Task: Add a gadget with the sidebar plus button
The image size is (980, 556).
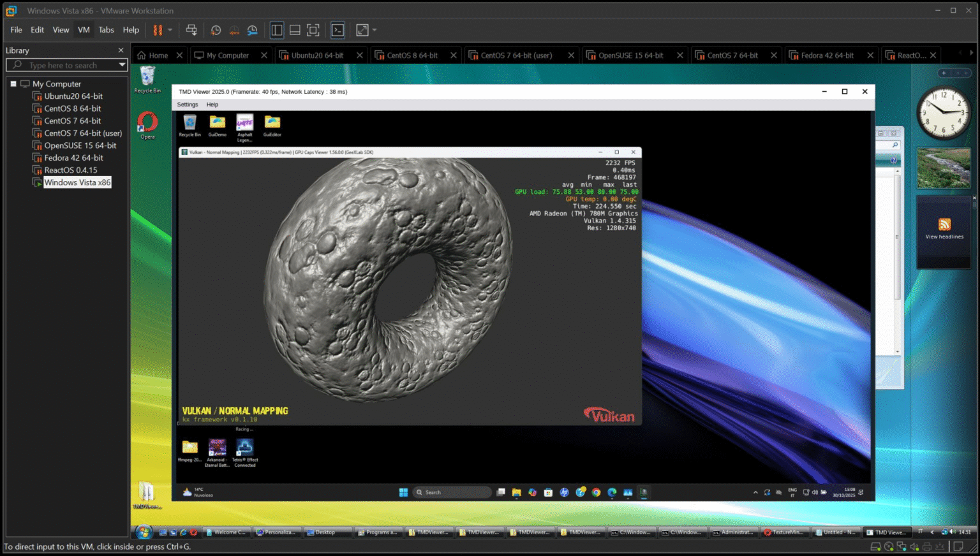Action: tap(944, 73)
